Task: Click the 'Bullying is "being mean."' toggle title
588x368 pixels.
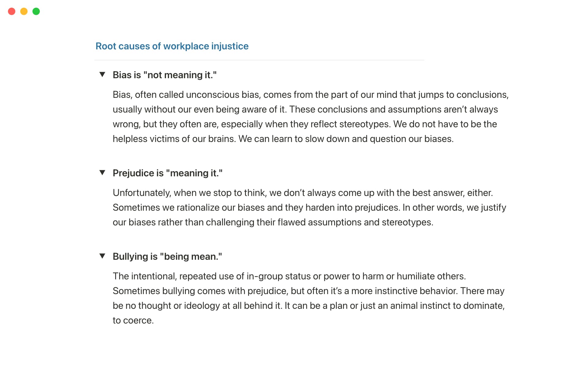Action: (167, 256)
